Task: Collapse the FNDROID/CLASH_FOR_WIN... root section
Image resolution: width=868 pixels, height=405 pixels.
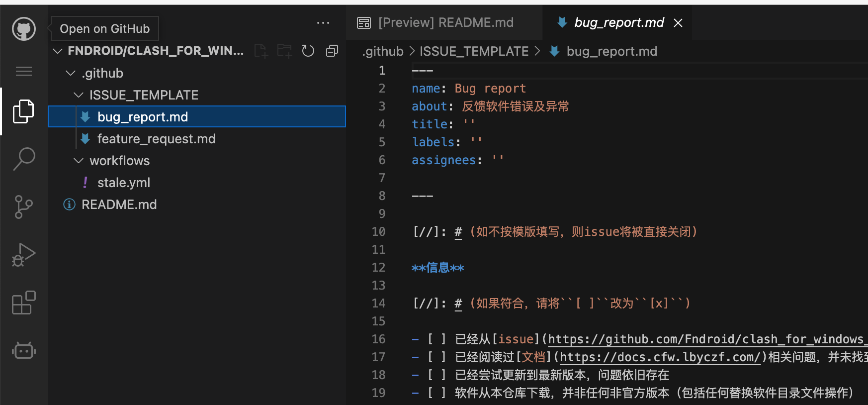Action: pyautogui.click(x=58, y=51)
